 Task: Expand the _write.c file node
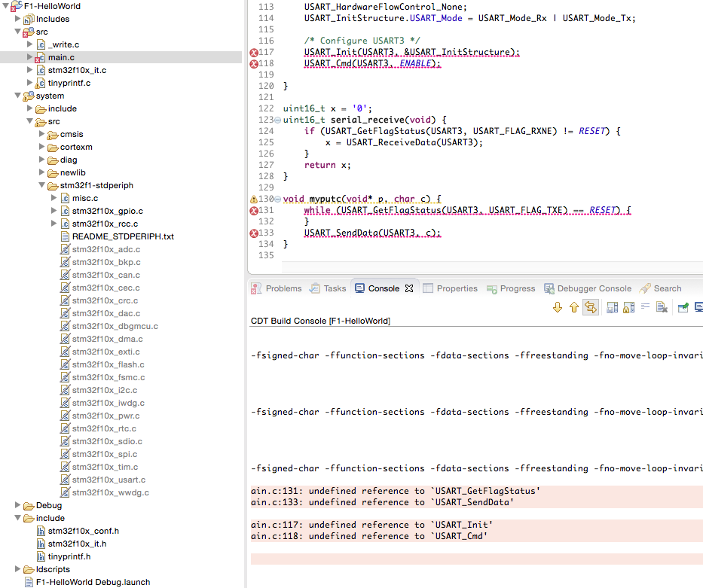point(29,44)
